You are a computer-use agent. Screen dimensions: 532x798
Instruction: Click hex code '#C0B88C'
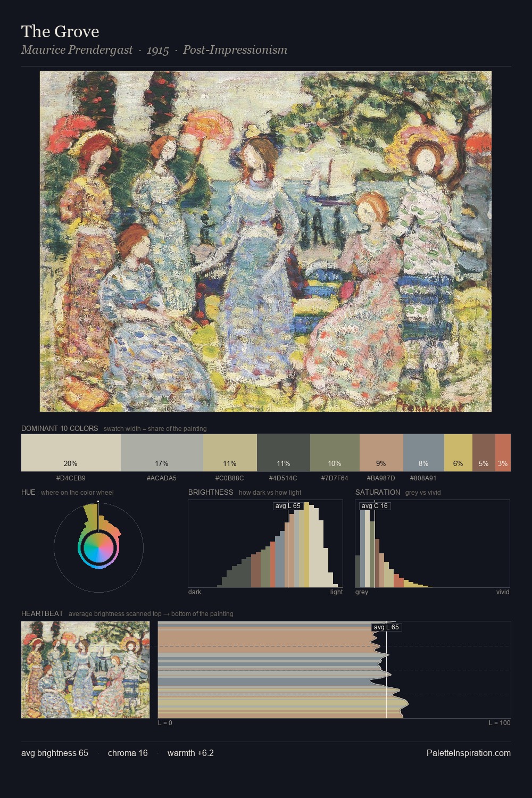pyautogui.click(x=230, y=478)
